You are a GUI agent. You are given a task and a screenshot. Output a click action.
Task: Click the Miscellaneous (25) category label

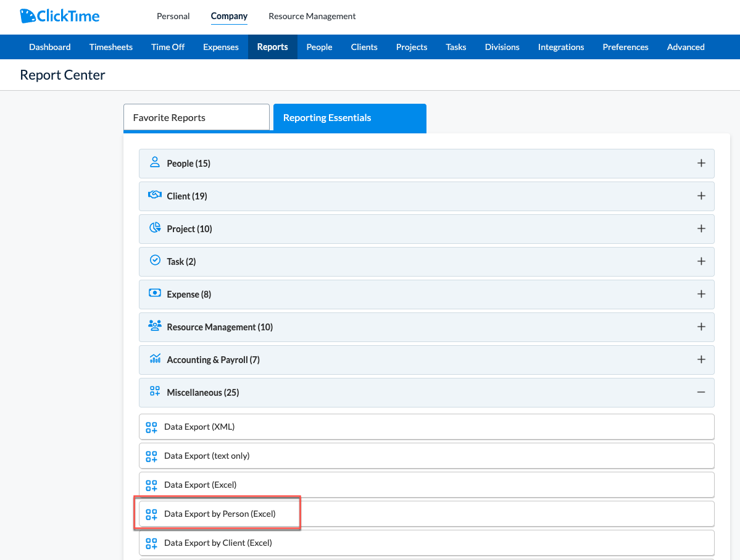click(x=202, y=393)
